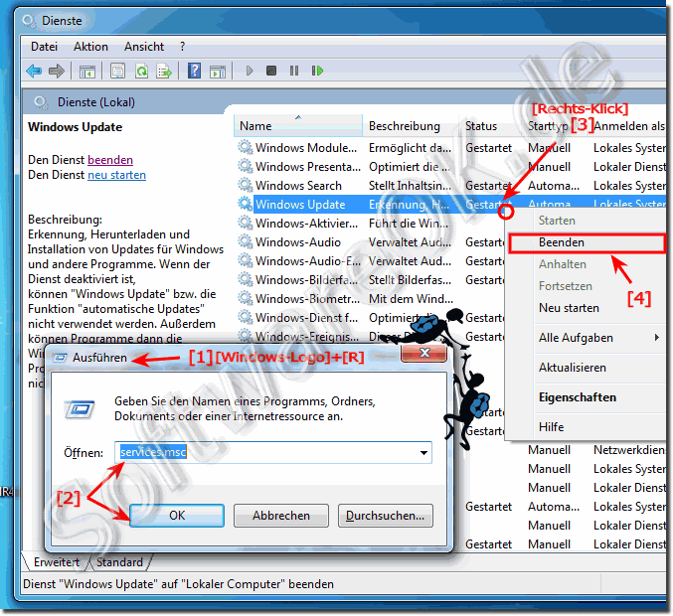Select the Windows-Dienst f... service row
This screenshot has height=616, width=673.
[371, 318]
